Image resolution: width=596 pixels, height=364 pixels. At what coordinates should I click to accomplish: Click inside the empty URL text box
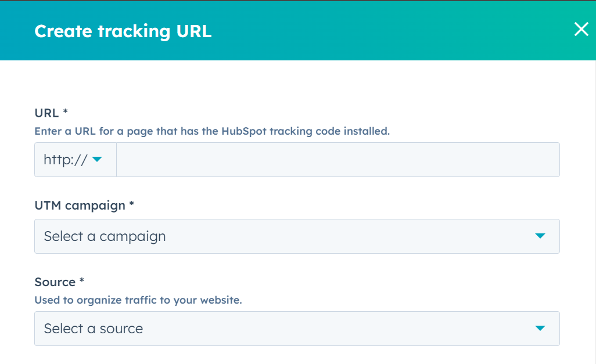point(337,159)
